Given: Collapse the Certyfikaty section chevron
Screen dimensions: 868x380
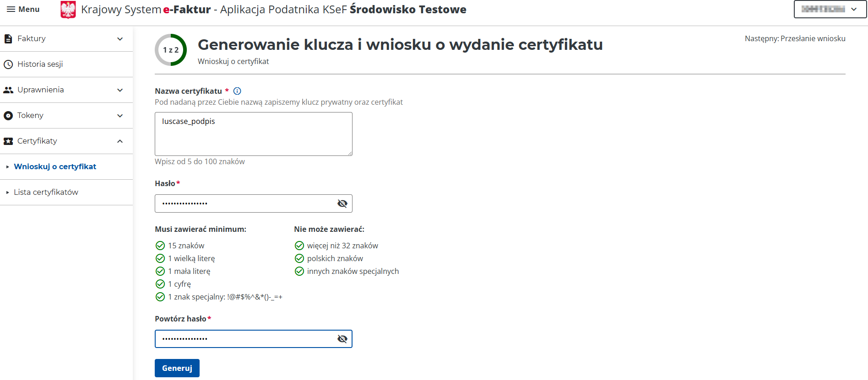Looking at the screenshot, I should click(120, 141).
